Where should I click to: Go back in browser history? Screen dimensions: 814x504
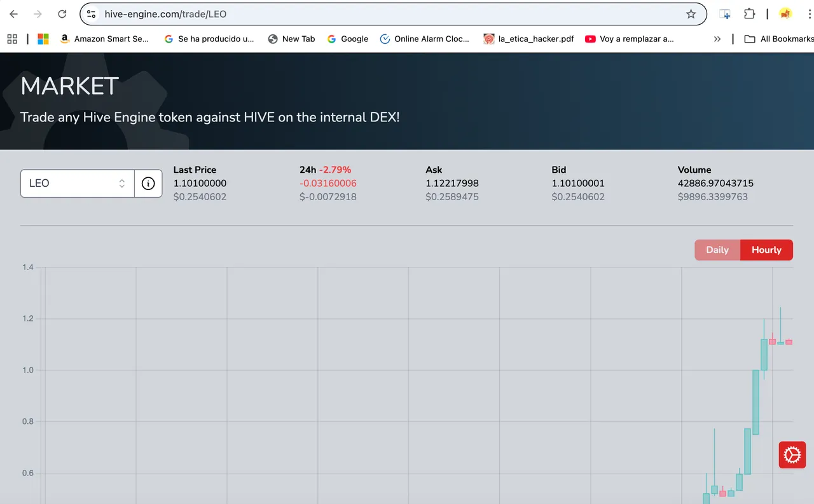coord(13,14)
